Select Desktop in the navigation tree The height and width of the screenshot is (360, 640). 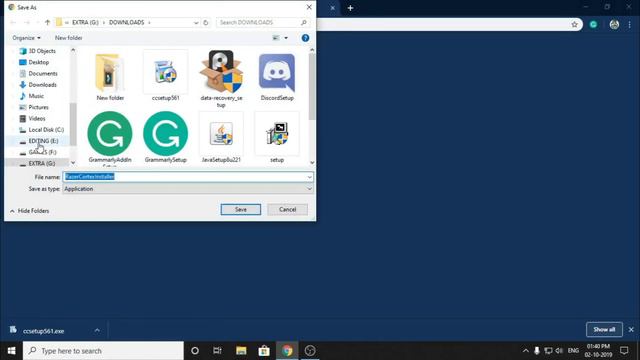[x=34, y=62]
